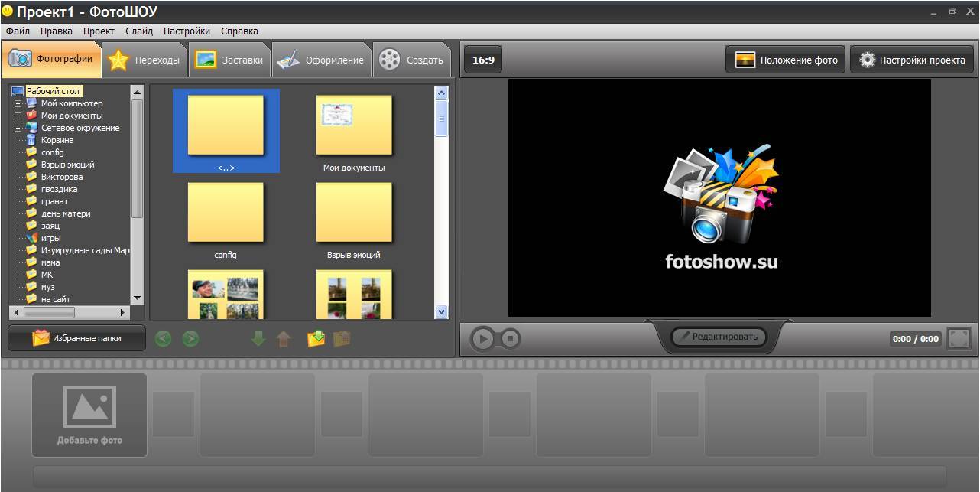Viewport: 980px width, 492px height.
Task: Select the config folder in the tree
Action: click(x=52, y=152)
